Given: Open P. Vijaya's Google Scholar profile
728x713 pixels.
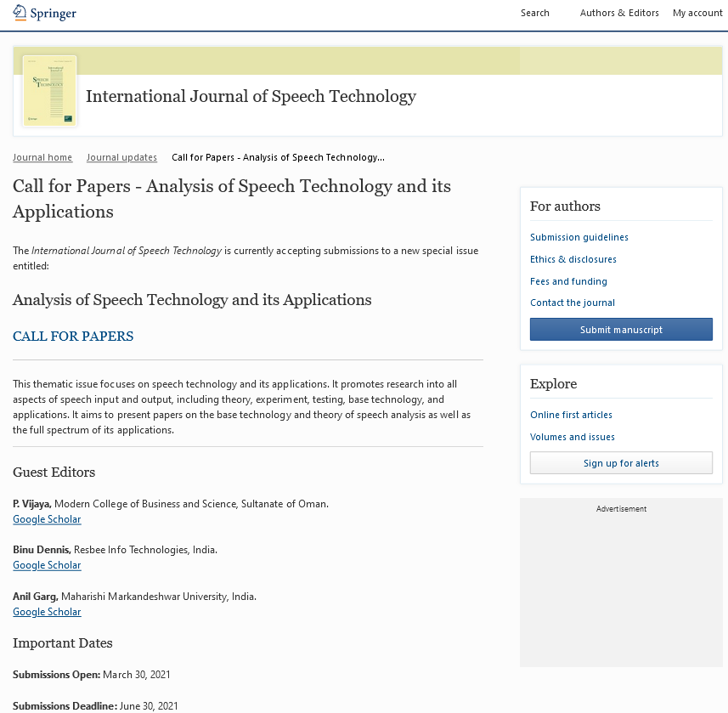Looking at the screenshot, I should (47, 519).
